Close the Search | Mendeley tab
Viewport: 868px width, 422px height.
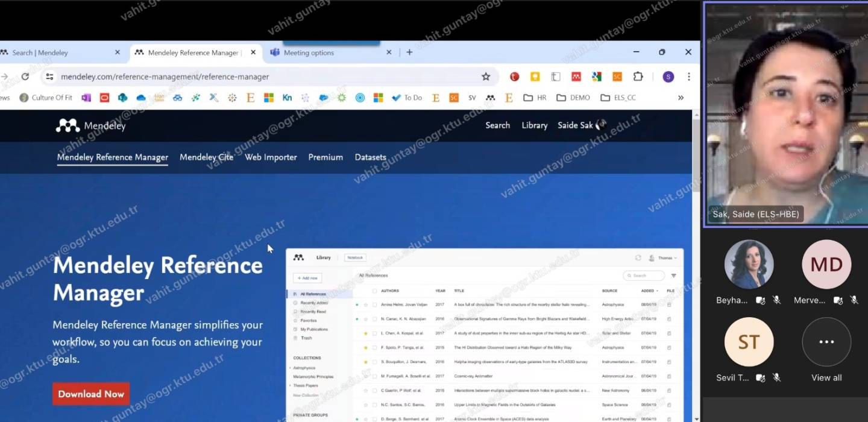pos(118,52)
